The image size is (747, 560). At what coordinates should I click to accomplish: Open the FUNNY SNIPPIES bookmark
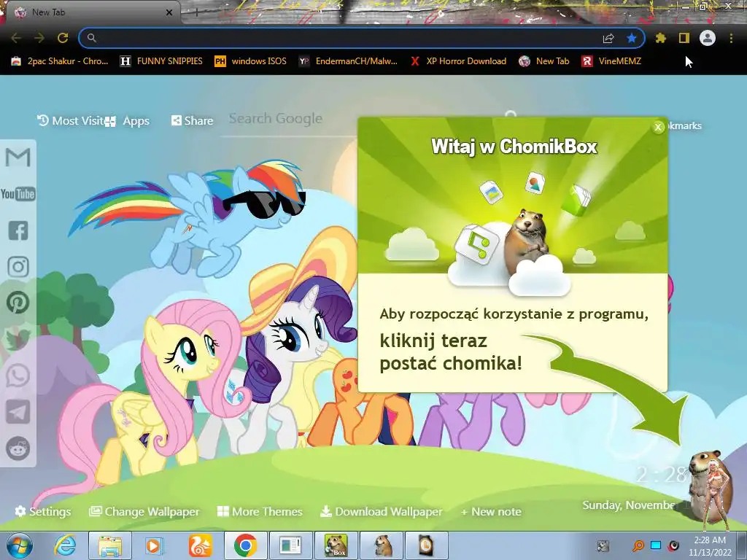click(161, 61)
